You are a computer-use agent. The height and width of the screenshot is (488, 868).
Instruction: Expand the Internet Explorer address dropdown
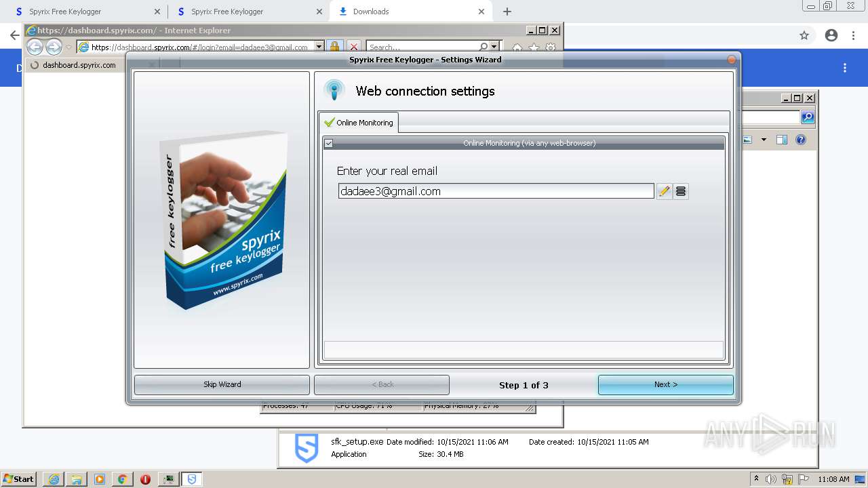tap(319, 47)
